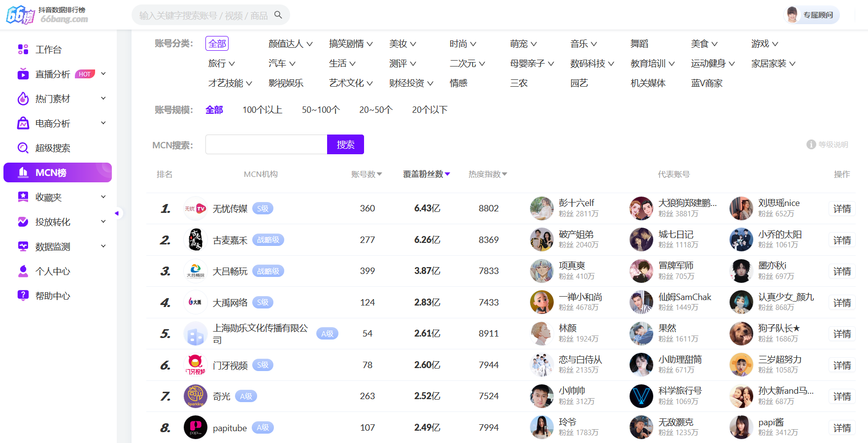Filter scale by 20个以下
This screenshot has width=868, height=443.
(430, 110)
